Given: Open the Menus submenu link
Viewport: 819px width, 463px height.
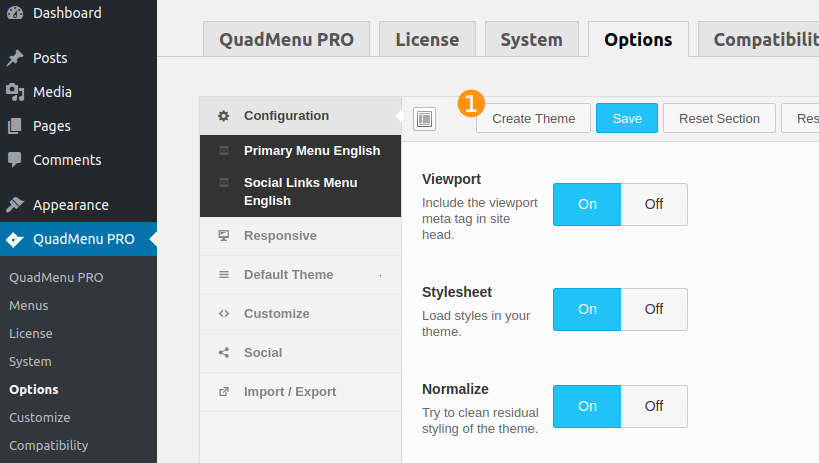Looking at the screenshot, I should pyautogui.click(x=29, y=306).
